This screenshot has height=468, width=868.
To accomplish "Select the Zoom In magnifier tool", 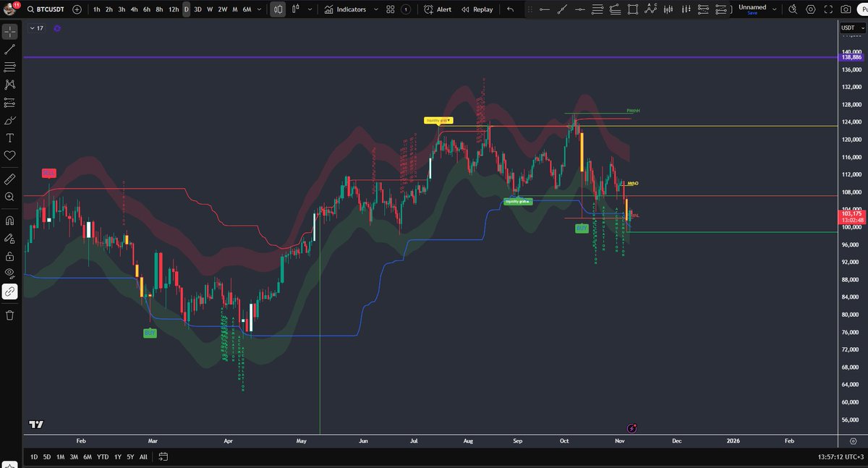I will [9, 197].
